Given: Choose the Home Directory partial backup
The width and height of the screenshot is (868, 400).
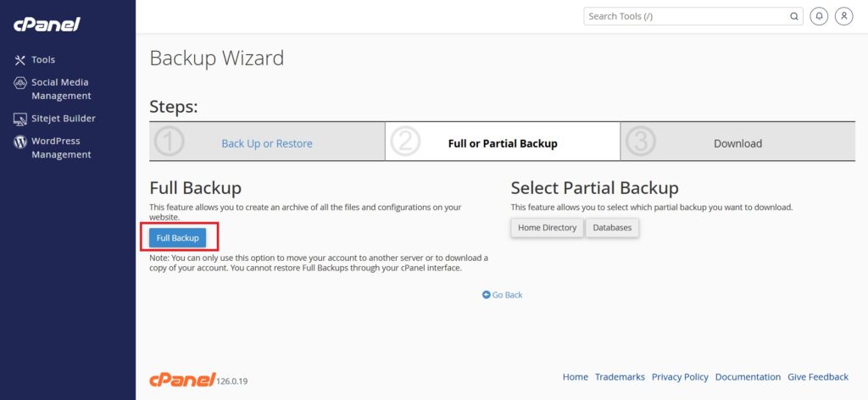Looking at the screenshot, I should pyautogui.click(x=547, y=227).
